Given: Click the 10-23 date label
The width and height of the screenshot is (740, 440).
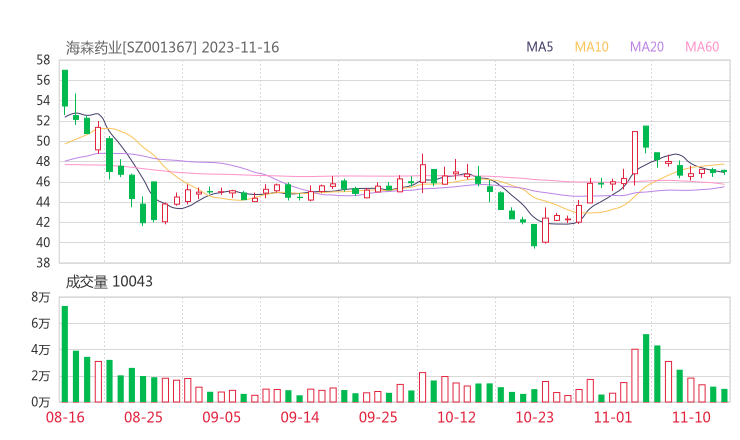Looking at the screenshot, I should coord(535,417).
